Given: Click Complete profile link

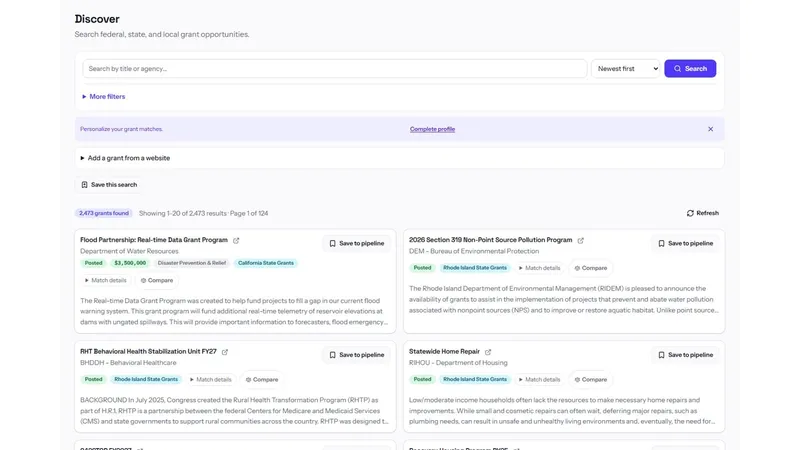Looking at the screenshot, I should coord(432,129).
